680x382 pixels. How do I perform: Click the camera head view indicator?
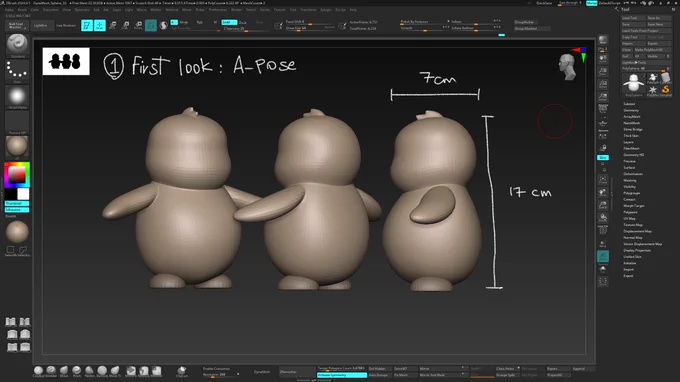pos(568,67)
